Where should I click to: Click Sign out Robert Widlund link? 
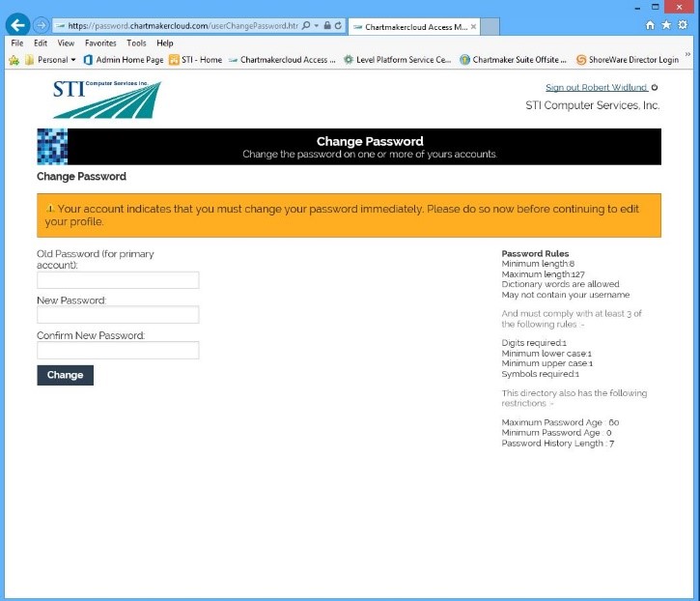click(x=596, y=88)
